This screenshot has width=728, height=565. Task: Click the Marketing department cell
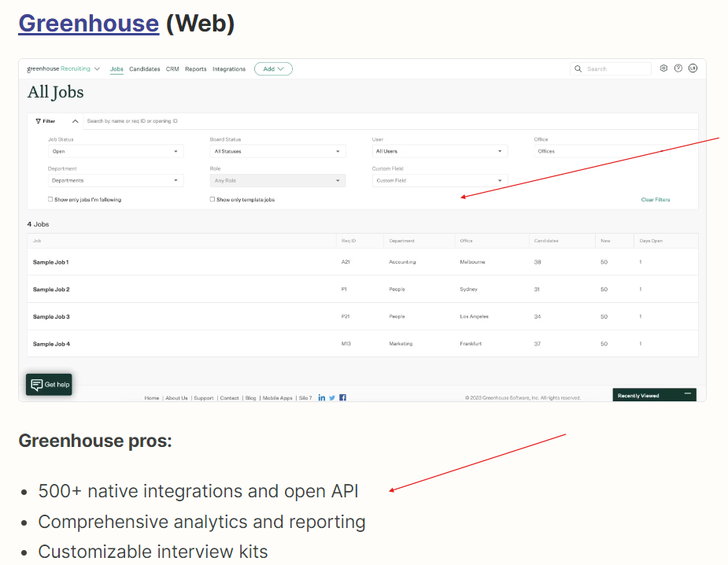(401, 344)
